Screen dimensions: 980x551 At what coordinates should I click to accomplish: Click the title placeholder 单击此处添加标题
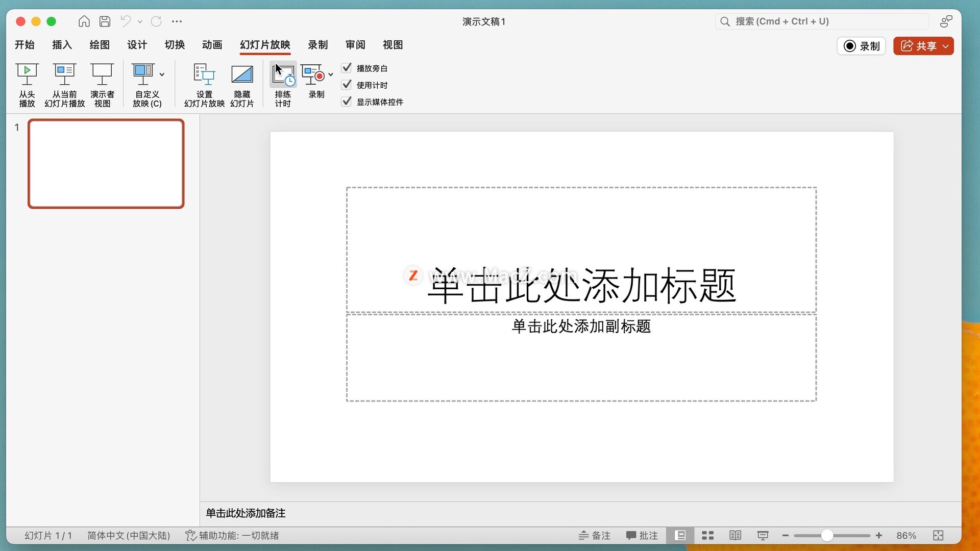pyautogui.click(x=581, y=250)
